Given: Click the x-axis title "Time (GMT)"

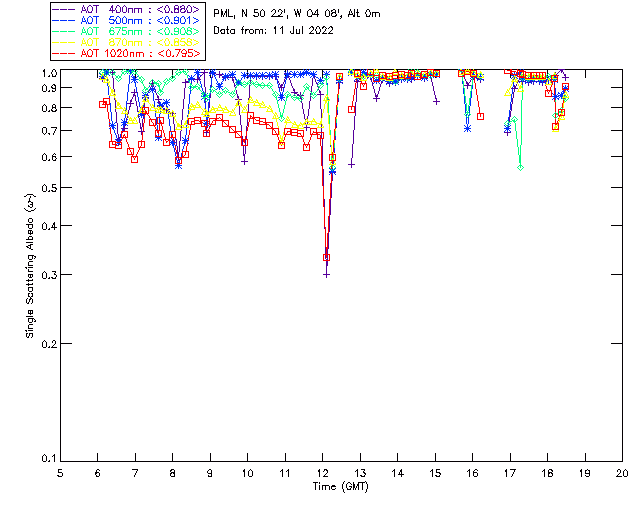Looking at the screenshot, I should coord(340,487).
